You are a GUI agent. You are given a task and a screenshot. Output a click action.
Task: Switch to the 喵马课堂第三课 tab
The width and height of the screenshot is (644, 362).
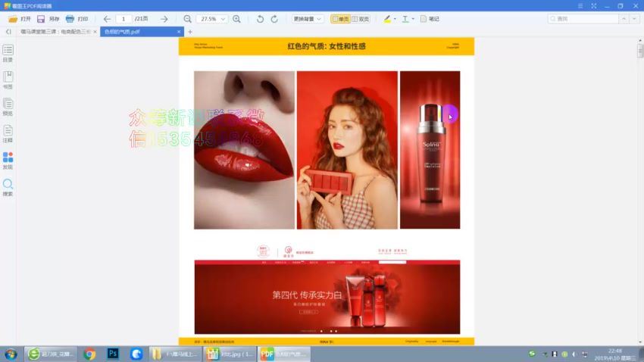click(55, 32)
